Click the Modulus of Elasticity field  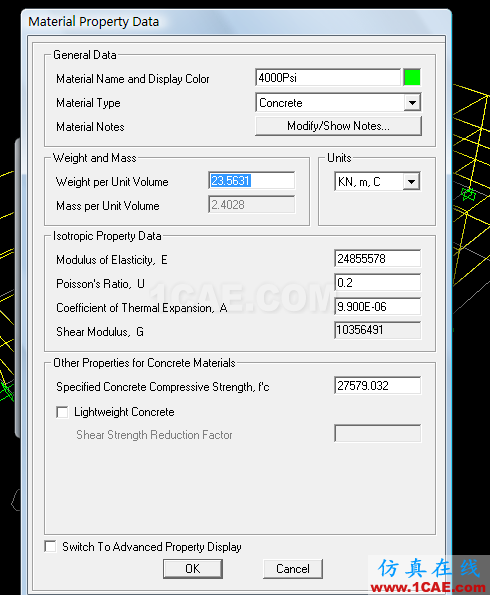[377, 258]
